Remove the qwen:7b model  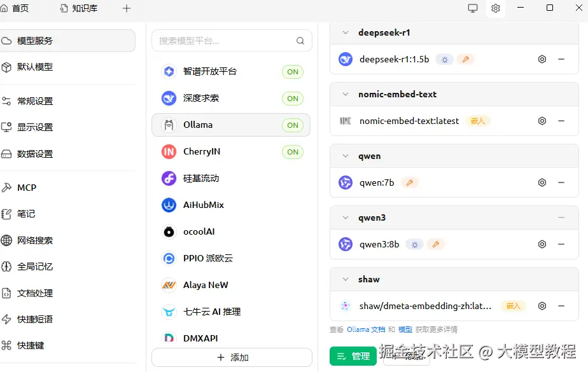pyautogui.click(x=561, y=183)
